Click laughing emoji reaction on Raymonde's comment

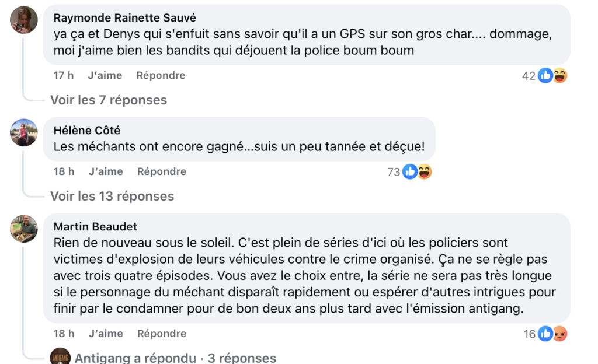click(559, 75)
